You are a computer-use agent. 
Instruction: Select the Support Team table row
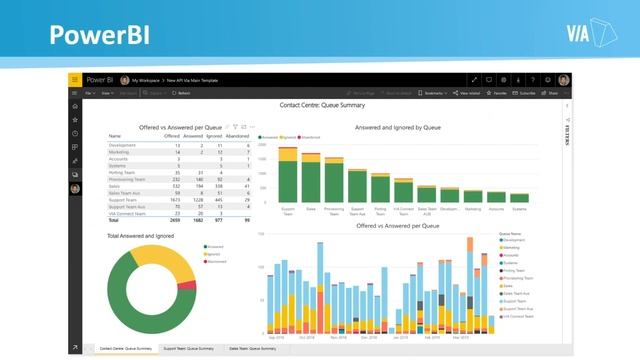pos(179,200)
